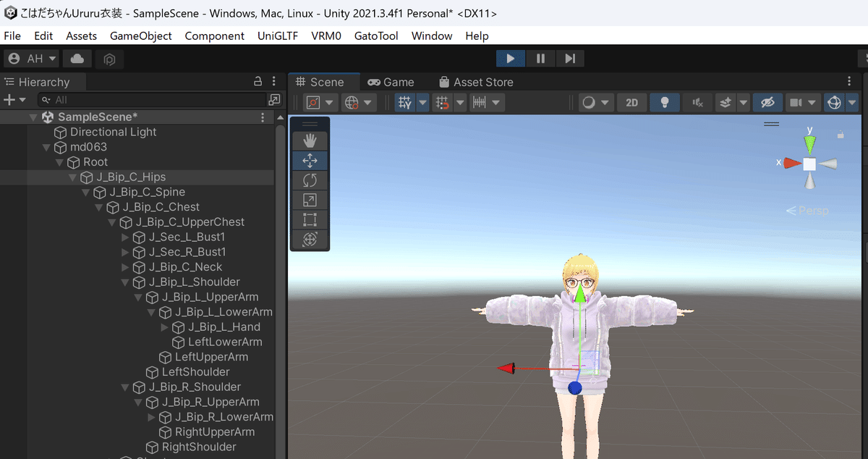Select the Hand view tool
Screen dimensions: 868x459
tap(310, 140)
